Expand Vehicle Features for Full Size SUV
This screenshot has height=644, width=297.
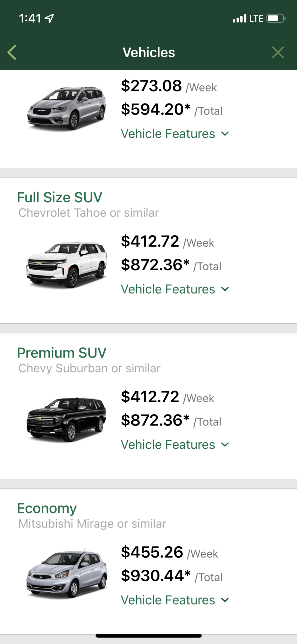pos(175,289)
